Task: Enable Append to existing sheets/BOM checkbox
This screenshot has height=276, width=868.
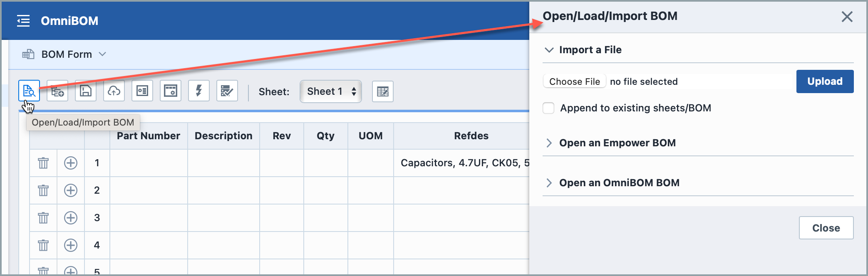Action: [548, 108]
